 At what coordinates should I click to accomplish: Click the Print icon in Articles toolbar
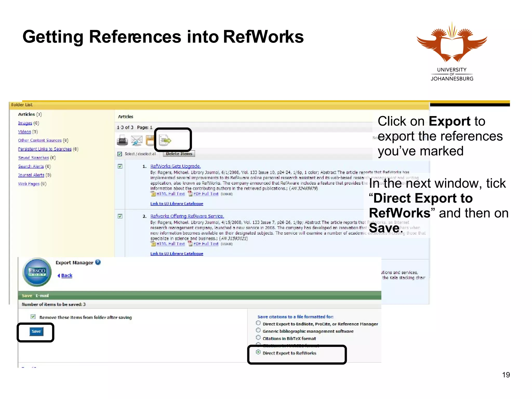[x=122, y=141]
